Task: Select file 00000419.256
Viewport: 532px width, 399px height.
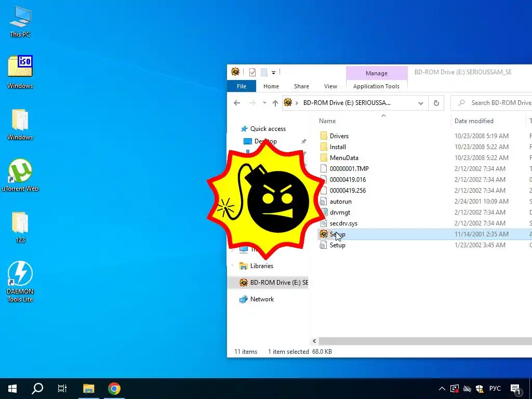Action: [x=348, y=190]
